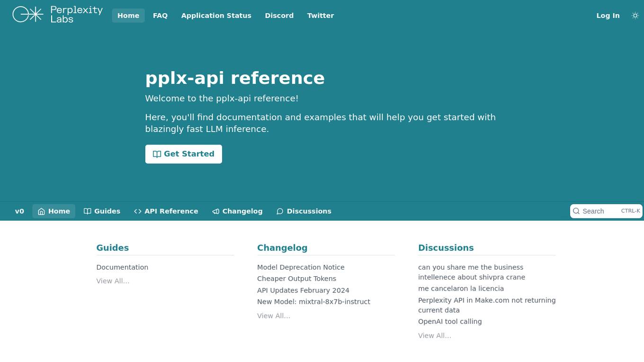644x362 pixels.
Task: Open Perplexity API in Make.com discussion
Action: pyautogui.click(x=487, y=305)
